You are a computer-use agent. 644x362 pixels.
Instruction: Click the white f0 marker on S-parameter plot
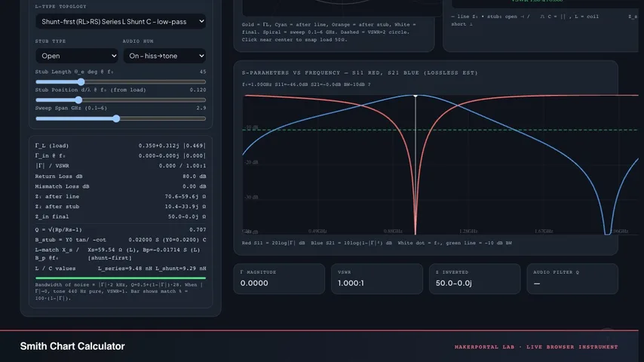pyautogui.click(x=416, y=96)
